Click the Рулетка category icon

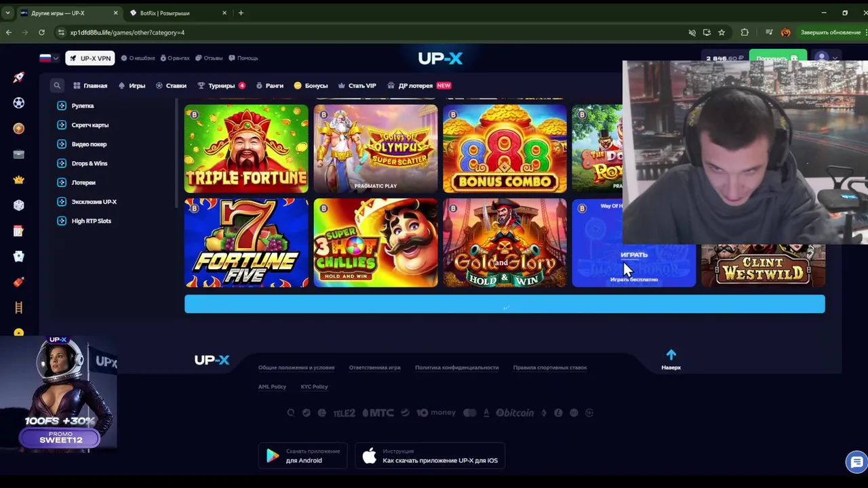(62, 106)
